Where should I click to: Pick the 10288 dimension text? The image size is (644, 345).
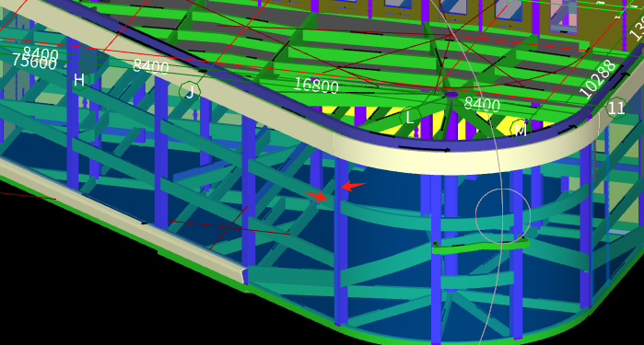click(x=599, y=79)
